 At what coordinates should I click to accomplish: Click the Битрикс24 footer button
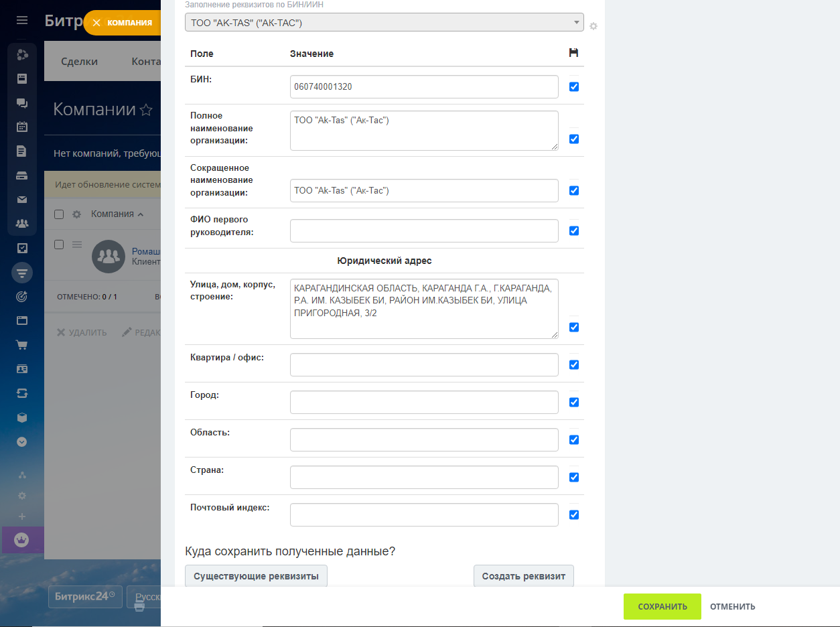tap(85, 596)
